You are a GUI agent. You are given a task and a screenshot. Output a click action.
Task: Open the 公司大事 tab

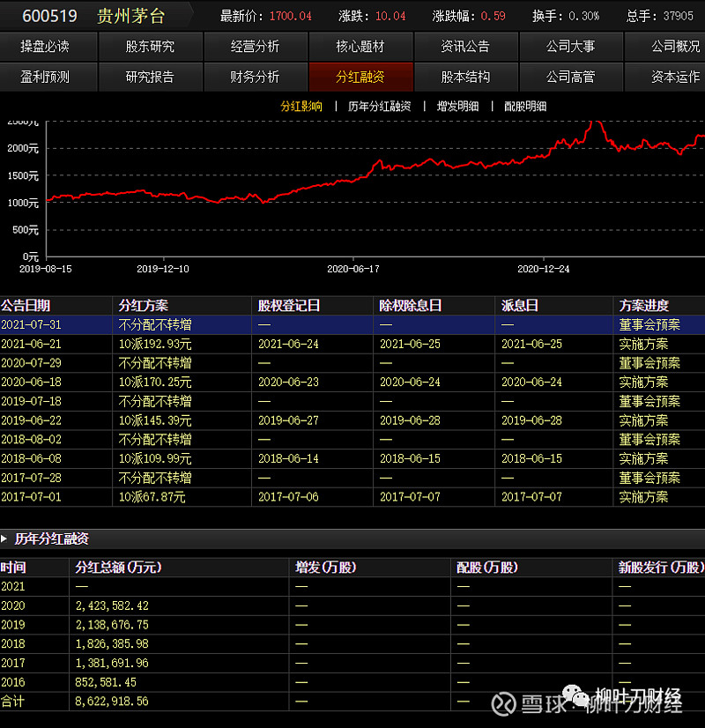click(x=571, y=47)
